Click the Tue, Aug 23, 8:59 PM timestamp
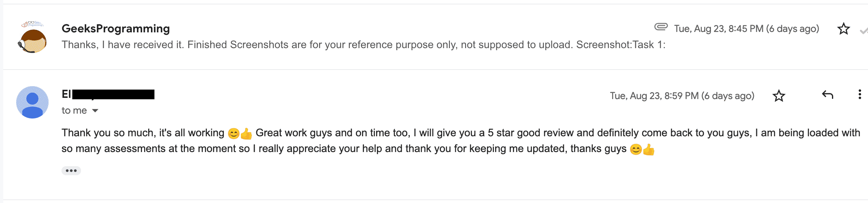The image size is (868, 203). point(682,96)
